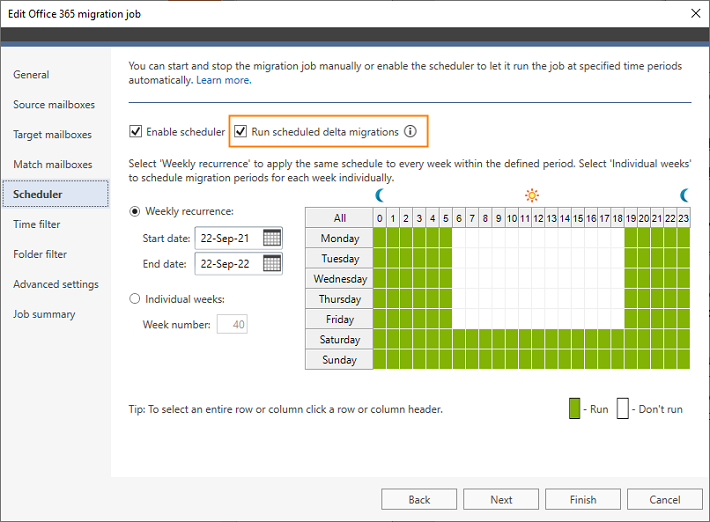The width and height of the screenshot is (710, 522).
Task: Select the entire Wednesday row header
Action: pyautogui.click(x=339, y=279)
